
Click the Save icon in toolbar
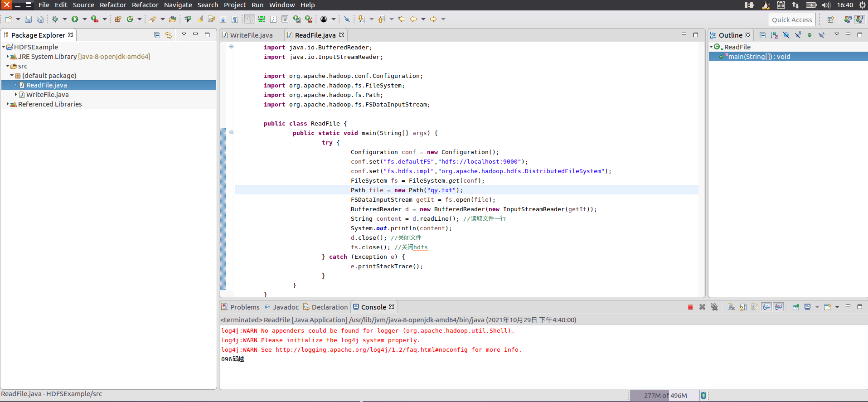28,19
